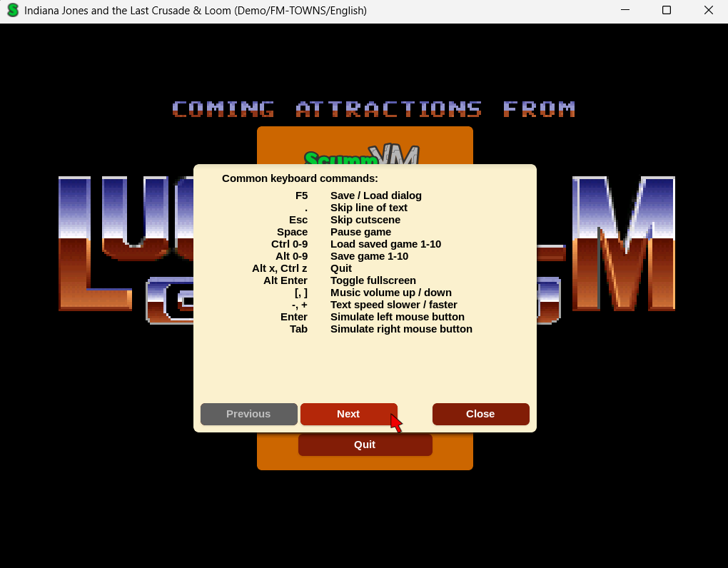728x568 pixels.
Task: Click the '-, +' key label
Action: pyautogui.click(x=300, y=305)
